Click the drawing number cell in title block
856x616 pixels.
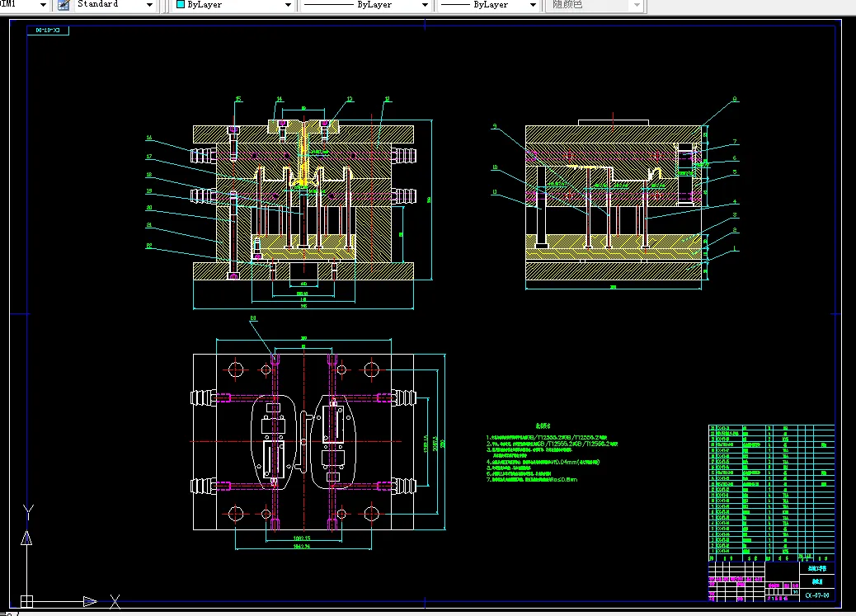click(x=816, y=595)
